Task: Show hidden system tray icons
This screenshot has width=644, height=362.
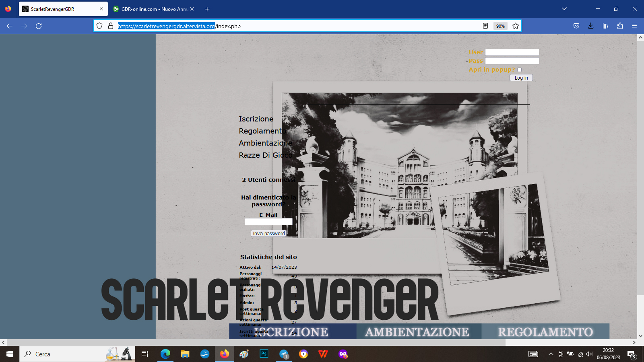Action: point(551,354)
